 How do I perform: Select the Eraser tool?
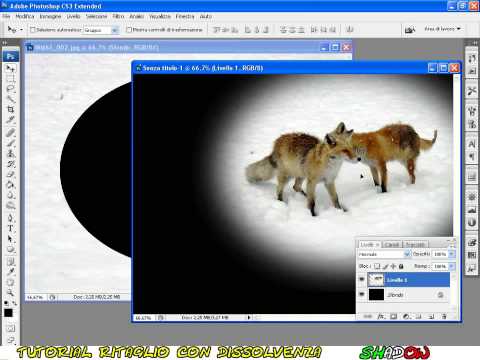[11, 174]
